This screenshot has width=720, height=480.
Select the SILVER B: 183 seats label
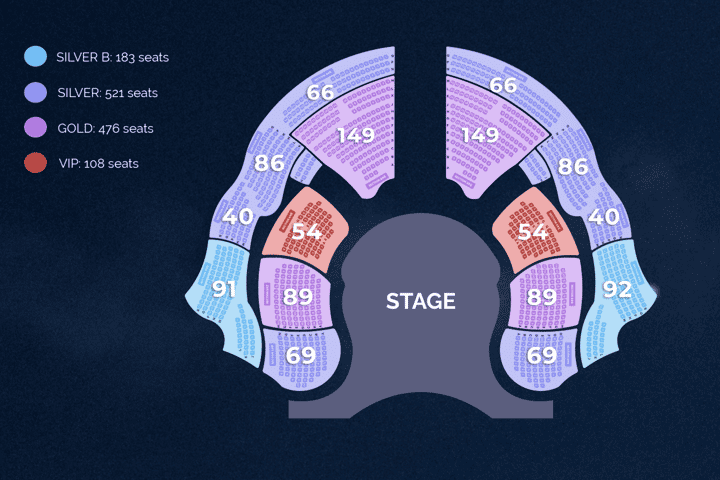[112, 57]
